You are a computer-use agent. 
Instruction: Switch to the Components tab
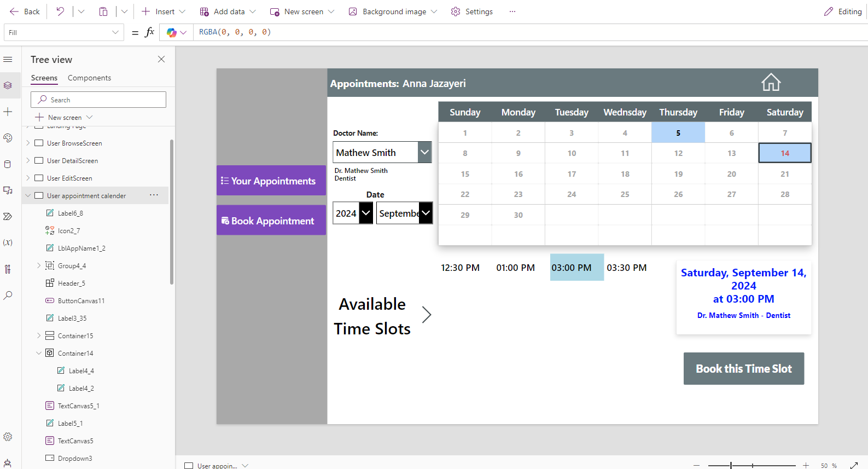click(x=89, y=78)
